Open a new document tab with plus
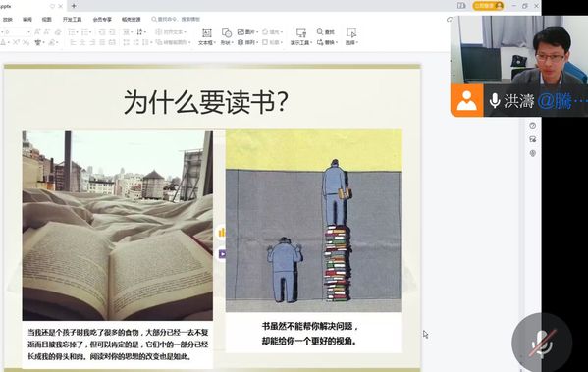Image resolution: width=588 pixels, height=372 pixels. (74, 6)
